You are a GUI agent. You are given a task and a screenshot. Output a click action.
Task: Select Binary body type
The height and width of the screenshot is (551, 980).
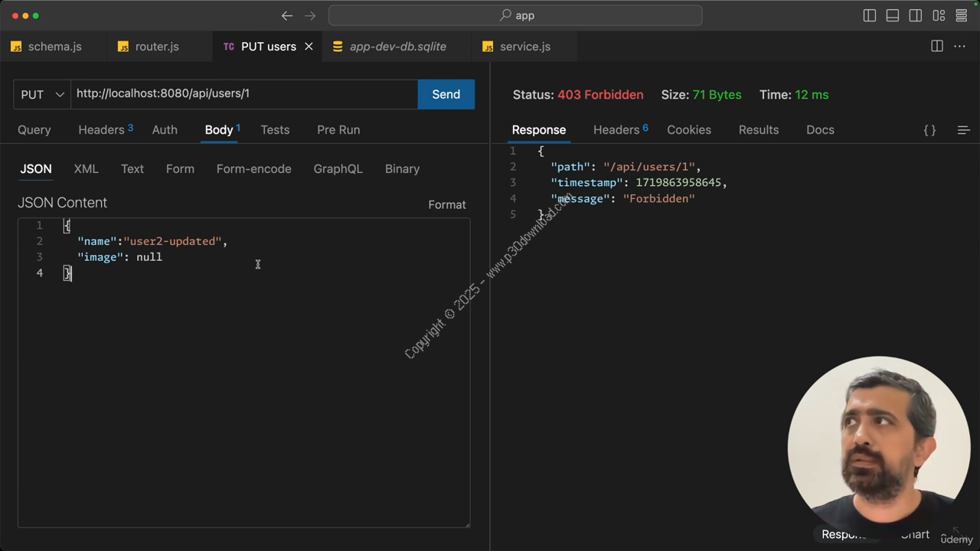pyautogui.click(x=402, y=169)
